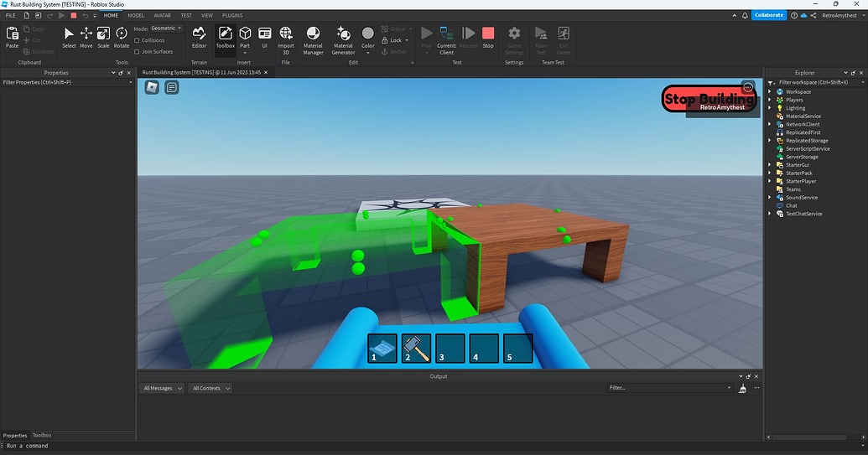Activate the Rotate tool

coord(122,37)
